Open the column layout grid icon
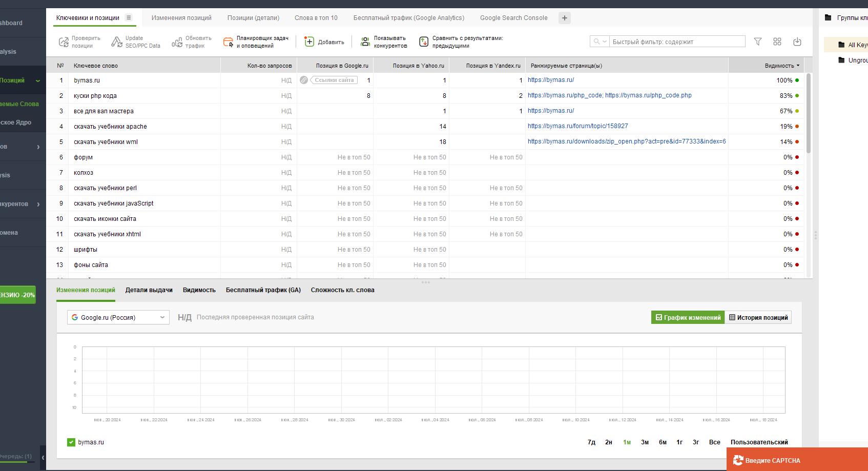 pos(777,42)
